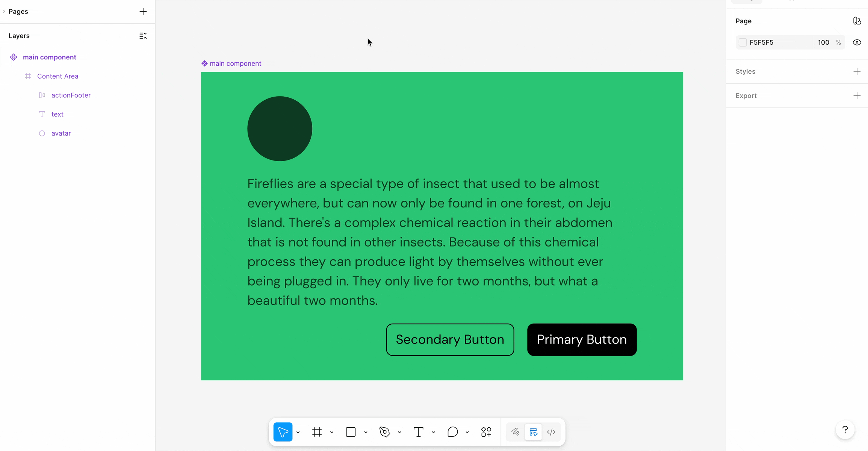Select the Text tool
This screenshot has height=451, width=868.
(418, 432)
